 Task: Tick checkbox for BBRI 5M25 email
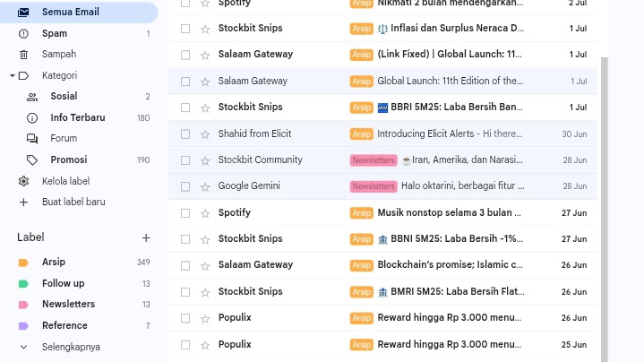(185, 108)
